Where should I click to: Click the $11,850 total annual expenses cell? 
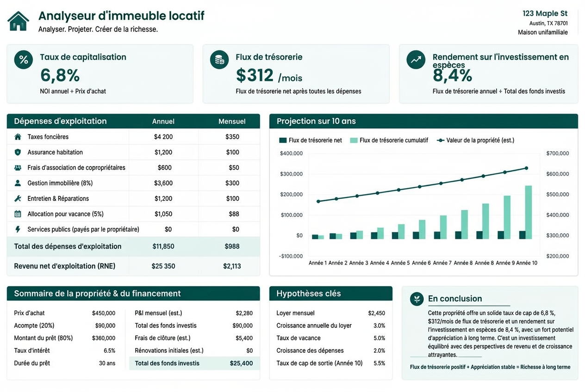click(x=163, y=246)
